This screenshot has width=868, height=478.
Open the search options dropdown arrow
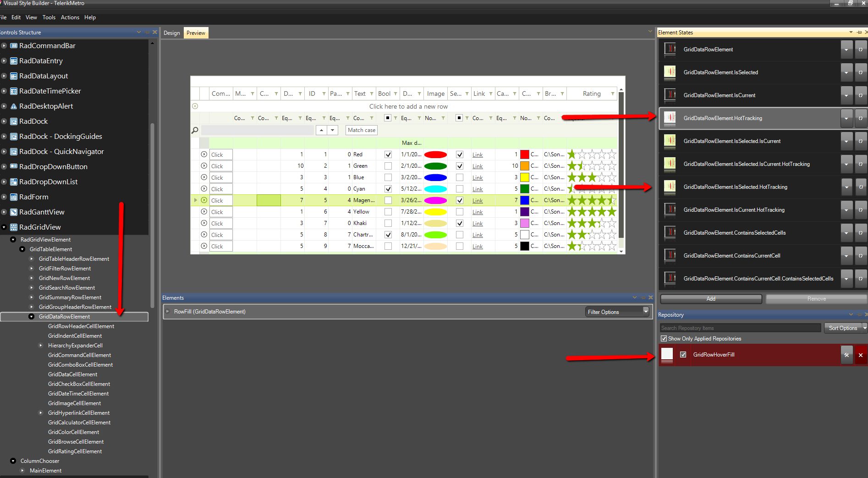click(x=333, y=130)
